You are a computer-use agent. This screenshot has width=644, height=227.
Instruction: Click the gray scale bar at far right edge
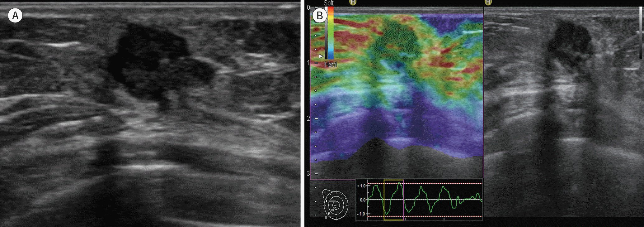pos(641,33)
